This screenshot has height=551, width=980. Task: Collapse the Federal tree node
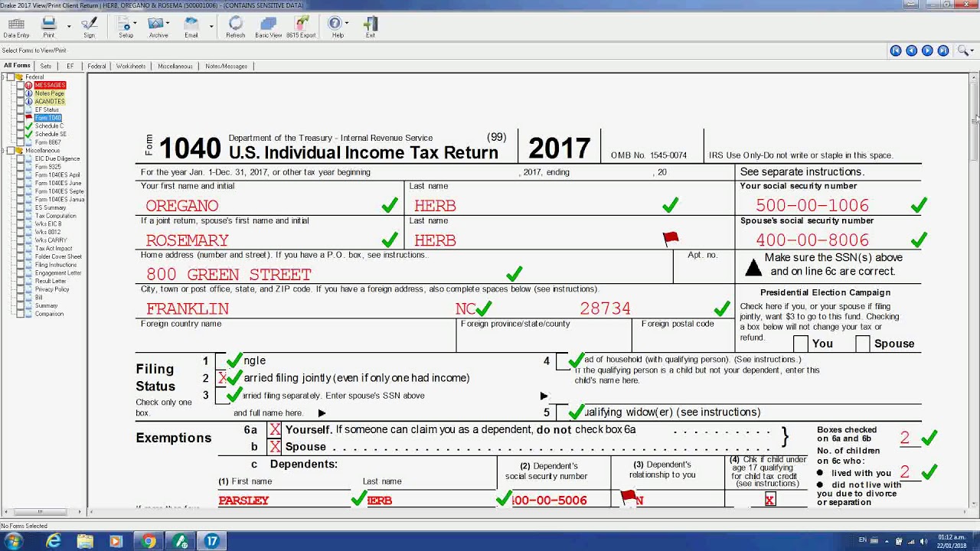tap(4, 77)
